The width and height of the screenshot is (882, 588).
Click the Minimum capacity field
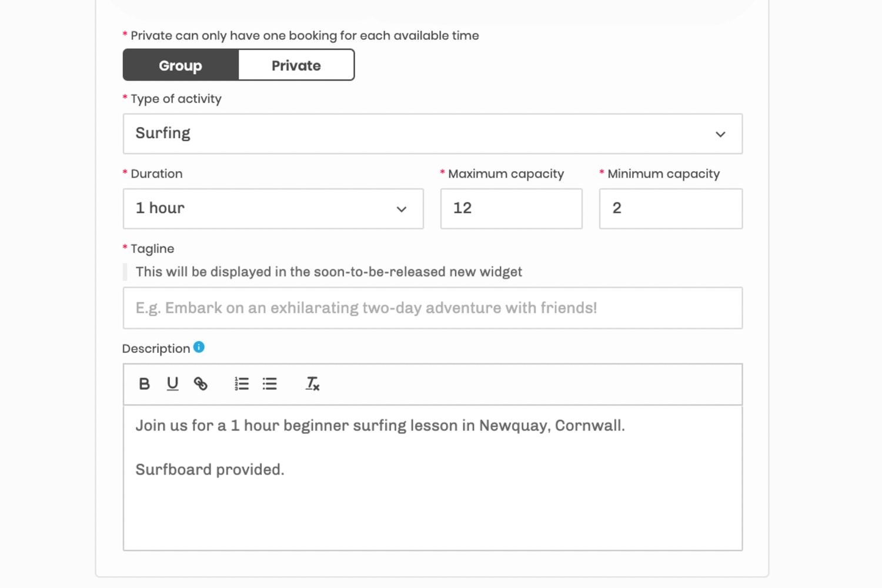pos(671,209)
